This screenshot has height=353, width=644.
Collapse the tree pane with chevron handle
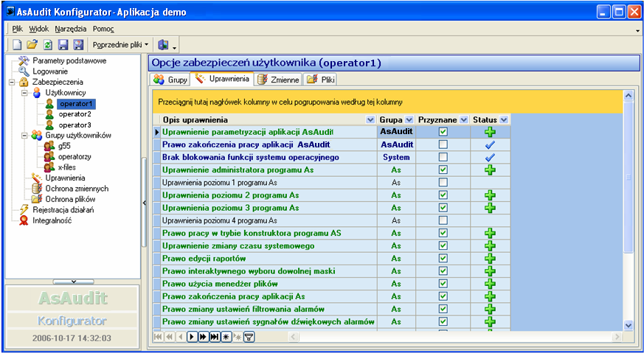point(74,282)
